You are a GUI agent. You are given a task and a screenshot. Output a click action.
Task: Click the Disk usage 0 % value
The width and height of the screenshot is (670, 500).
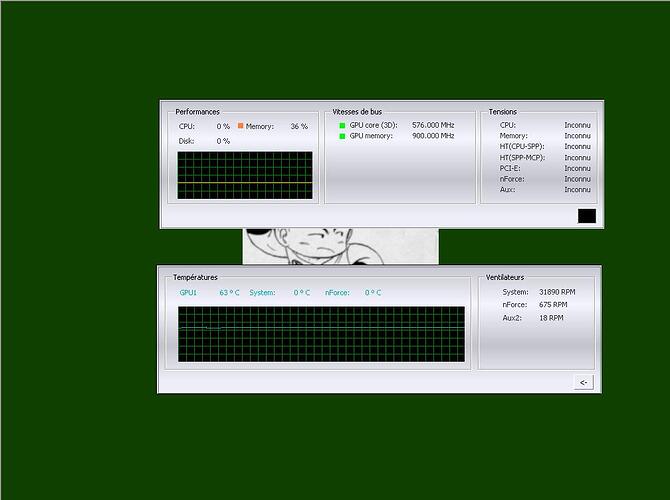pos(223,141)
